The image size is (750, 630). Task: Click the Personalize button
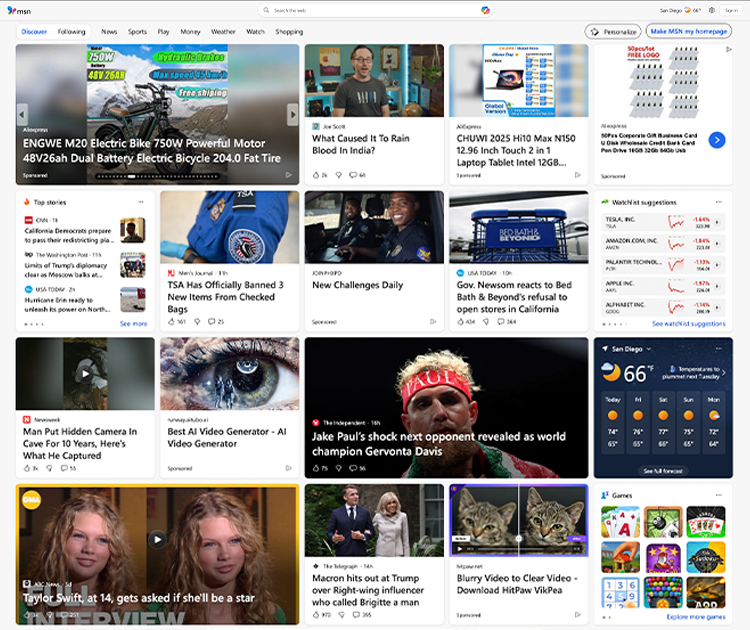[x=613, y=32]
